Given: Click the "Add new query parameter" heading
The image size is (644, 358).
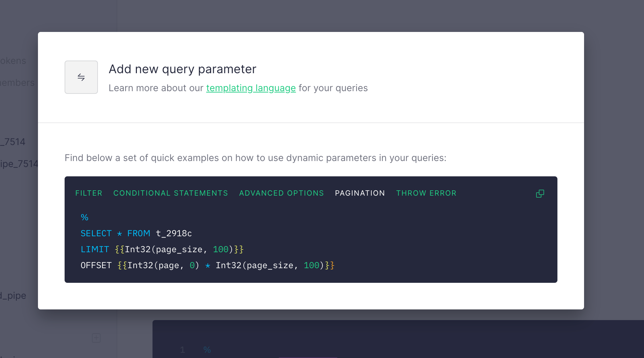Looking at the screenshot, I should pyautogui.click(x=182, y=69).
